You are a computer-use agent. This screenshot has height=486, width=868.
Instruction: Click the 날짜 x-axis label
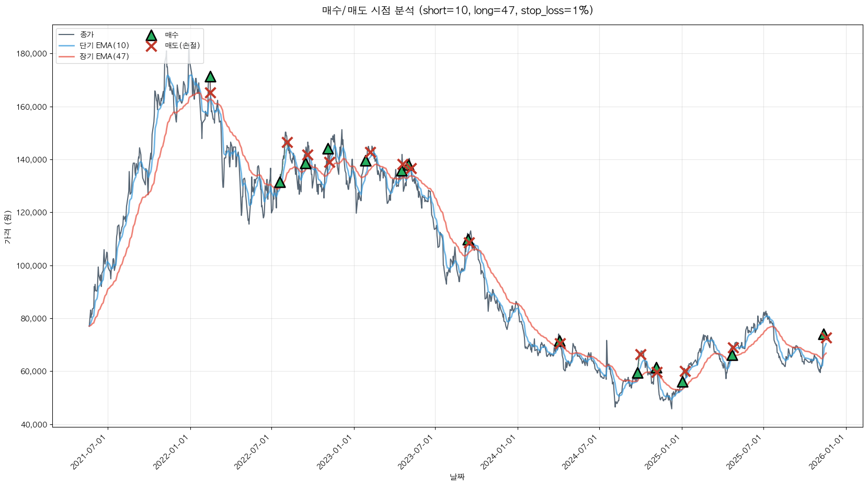(x=457, y=477)
